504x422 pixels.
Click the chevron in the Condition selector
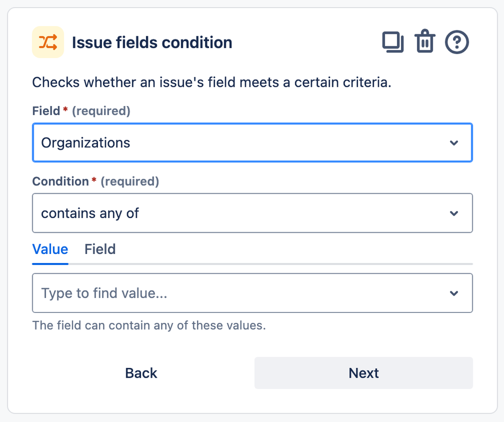coord(454,213)
